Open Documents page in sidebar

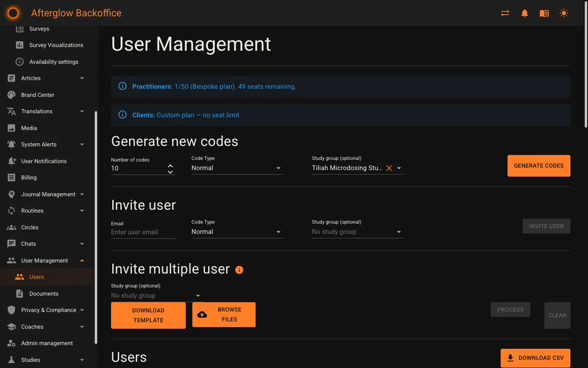pos(47,294)
